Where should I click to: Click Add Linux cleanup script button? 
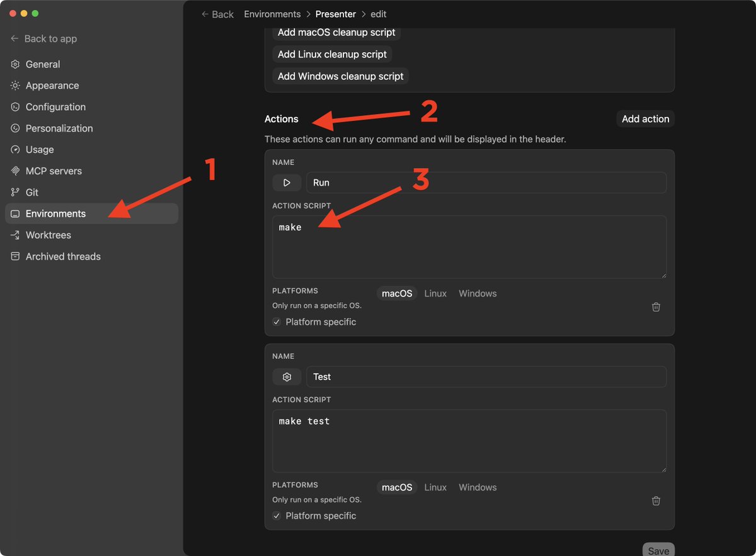332,54
